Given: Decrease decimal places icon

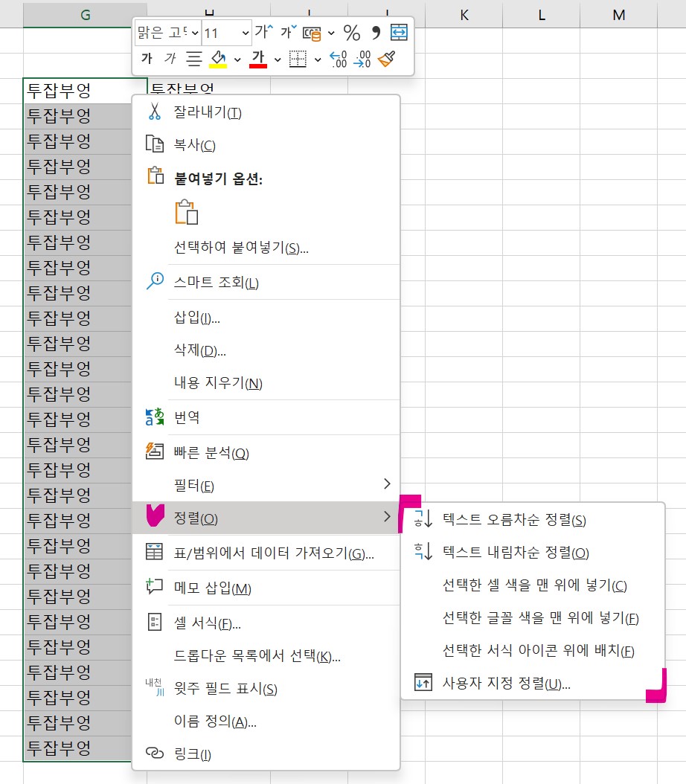Looking at the screenshot, I should click(x=362, y=59).
